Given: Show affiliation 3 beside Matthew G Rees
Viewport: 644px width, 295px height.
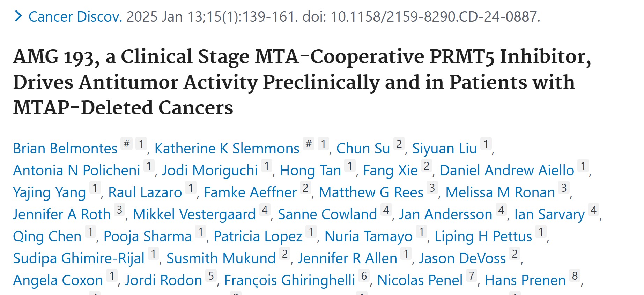Looking at the screenshot, I should (x=432, y=188).
